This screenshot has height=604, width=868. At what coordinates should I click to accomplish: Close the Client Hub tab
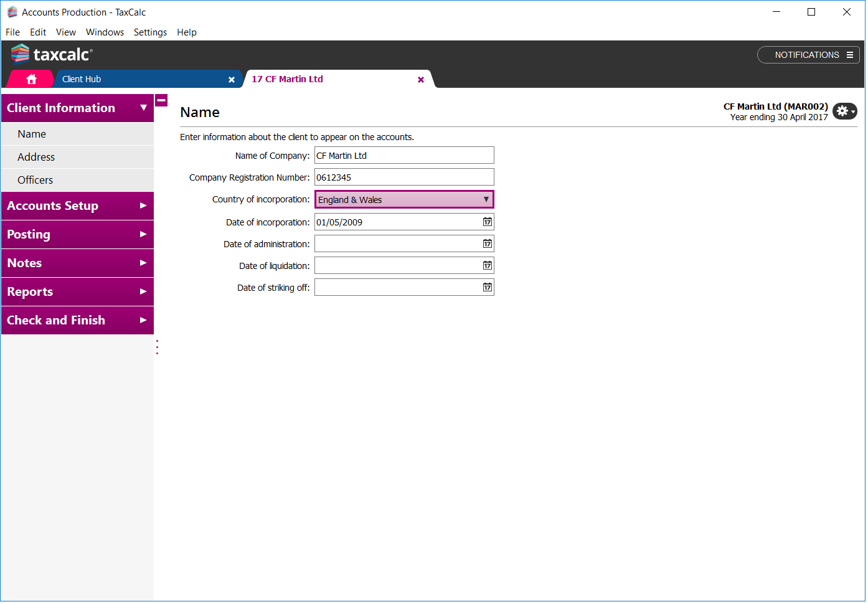click(x=232, y=80)
